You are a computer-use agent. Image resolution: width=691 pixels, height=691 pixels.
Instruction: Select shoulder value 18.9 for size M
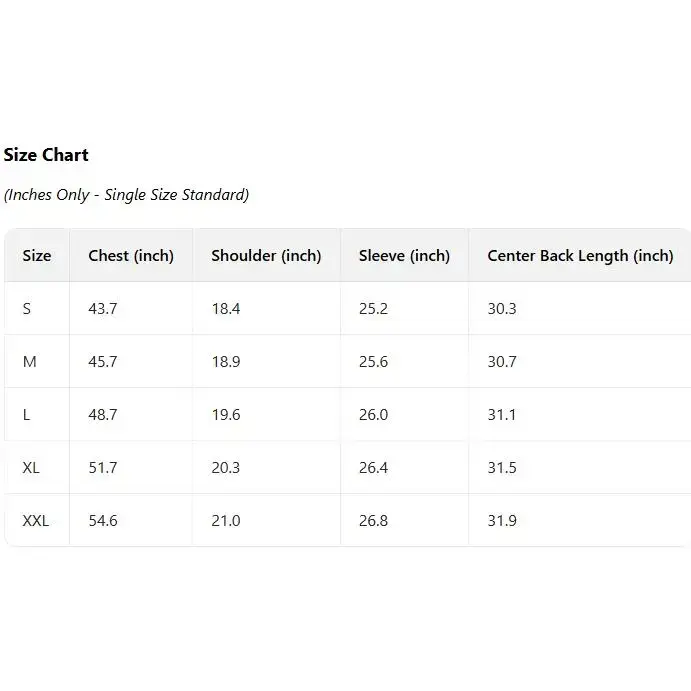click(x=226, y=362)
